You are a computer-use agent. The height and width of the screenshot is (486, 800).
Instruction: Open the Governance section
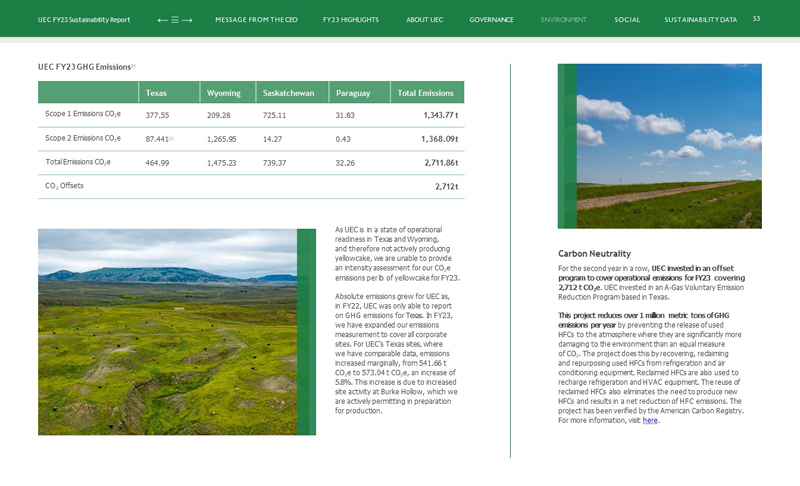(x=491, y=20)
